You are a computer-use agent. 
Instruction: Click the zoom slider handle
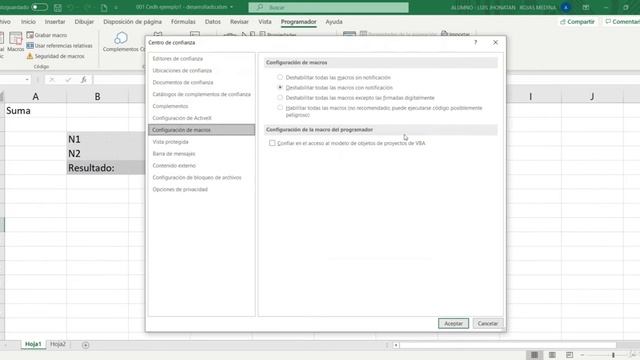(613, 355)
